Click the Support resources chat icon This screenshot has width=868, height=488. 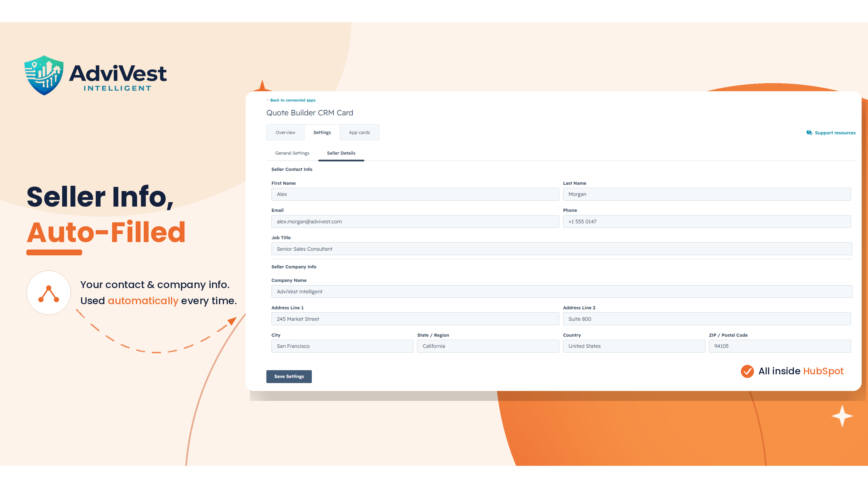click(x=809, y=133)
